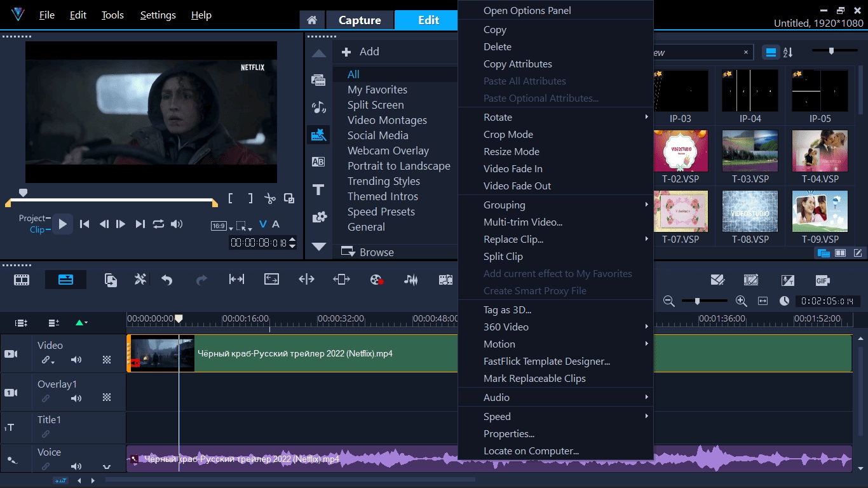Click the timeline zoom slider
This screenshot has width=868, height=488.
click(x=704, y=301)
